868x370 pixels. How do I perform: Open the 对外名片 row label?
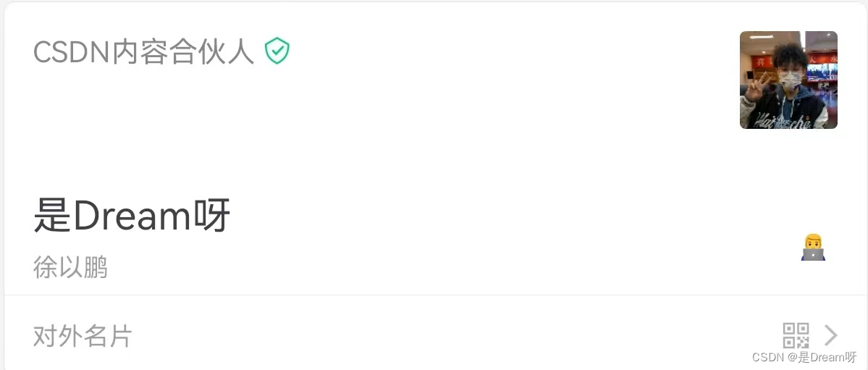click(83, 336)
